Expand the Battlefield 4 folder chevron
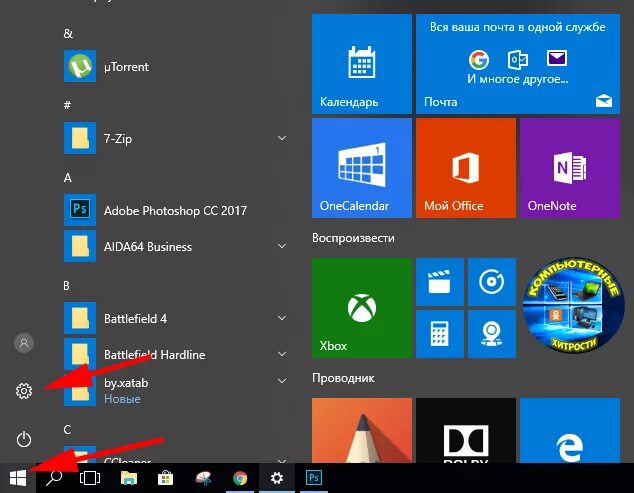Viewport: 634px width, 493px height. tap(282, 318)
